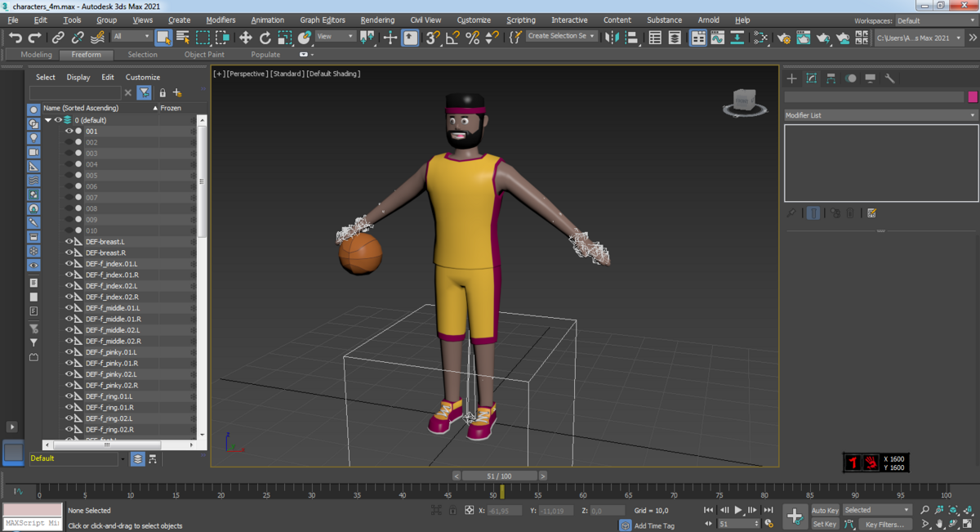Viewport: 980px width, 532px height.
Task: Open the key mode Selected dropdown
Action: pyautogui.click(x=877, y=510)
